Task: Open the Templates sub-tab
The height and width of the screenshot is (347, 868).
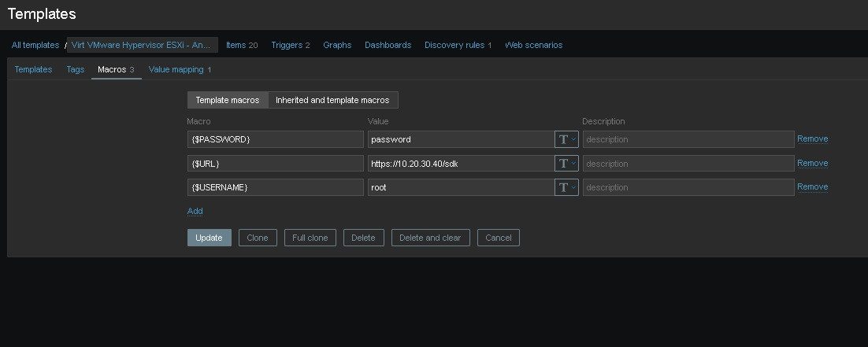Action: (x=33, y=69)
